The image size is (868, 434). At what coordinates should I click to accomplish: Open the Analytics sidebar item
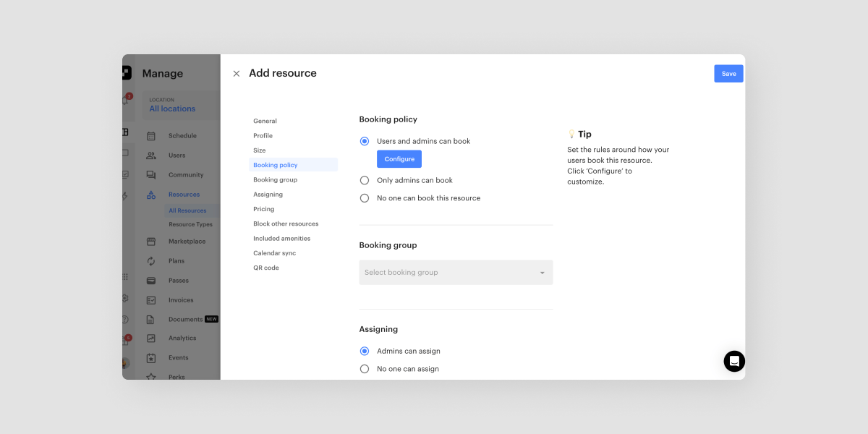(x=182, y=338)
